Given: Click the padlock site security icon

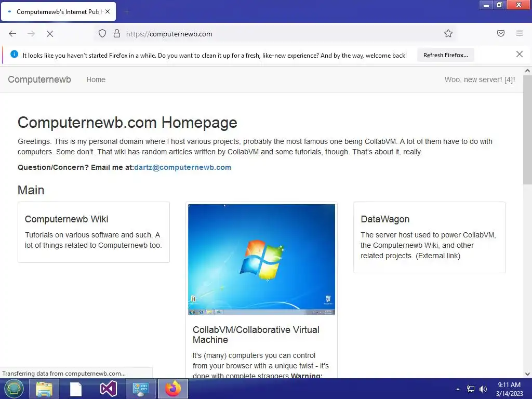Looking at the screenshot, I should pyautogui.click(x=117, y=33).
